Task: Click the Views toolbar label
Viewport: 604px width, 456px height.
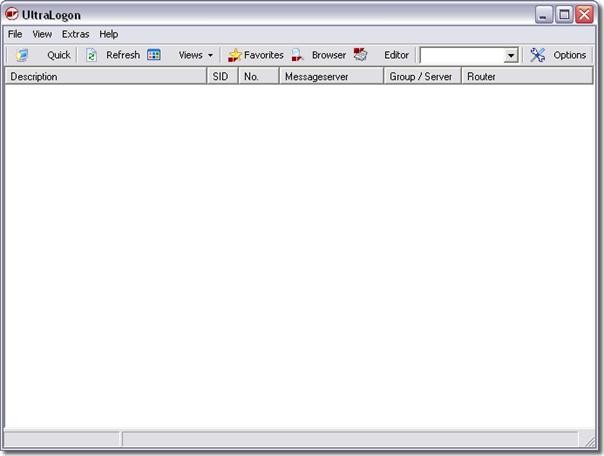Action: click(x=190, y=55)
